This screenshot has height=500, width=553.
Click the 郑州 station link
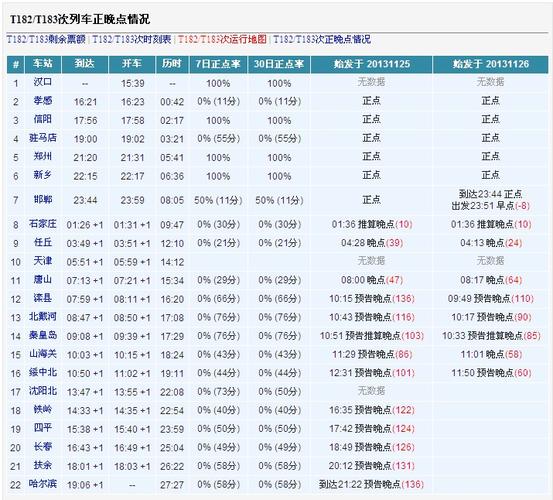43,156
